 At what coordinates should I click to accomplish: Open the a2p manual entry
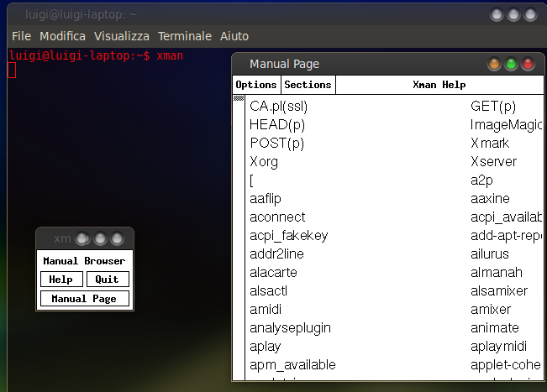(481, 180)
